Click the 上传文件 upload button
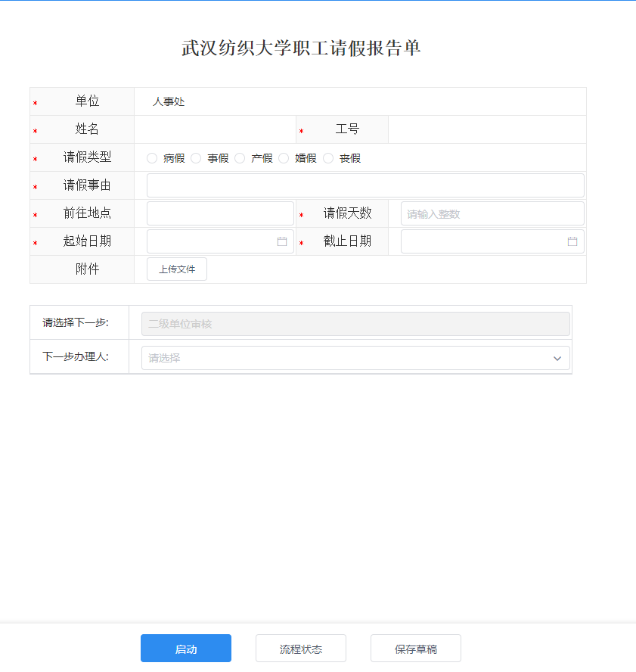Screen dimensions: 636x672 (x=177, y=269)
